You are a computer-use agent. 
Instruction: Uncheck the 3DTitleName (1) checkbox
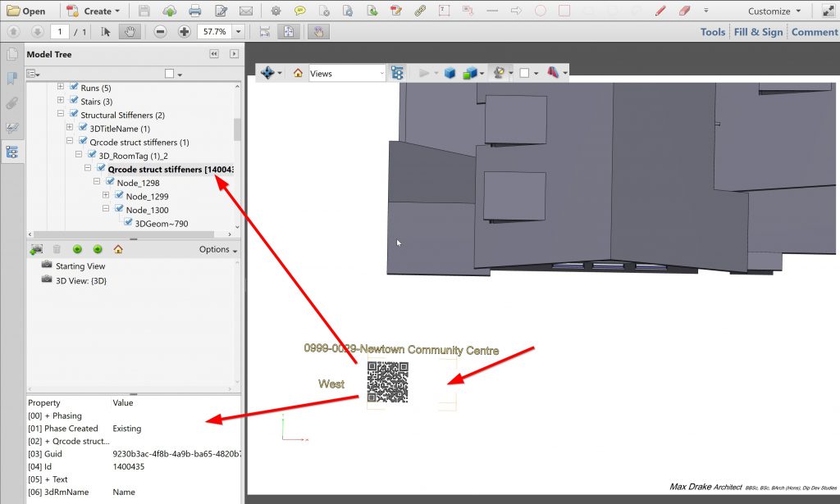[x=84, y=129]
